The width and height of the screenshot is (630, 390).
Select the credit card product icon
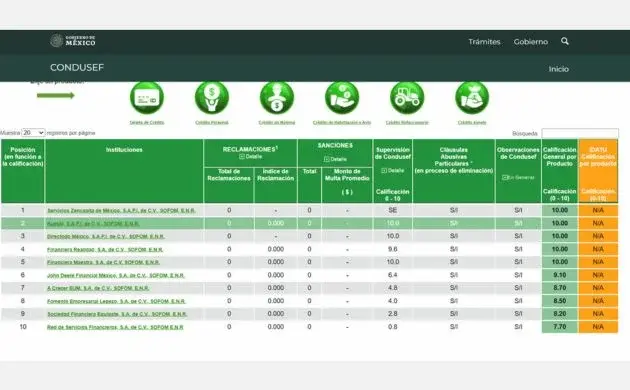click(147, 98)
